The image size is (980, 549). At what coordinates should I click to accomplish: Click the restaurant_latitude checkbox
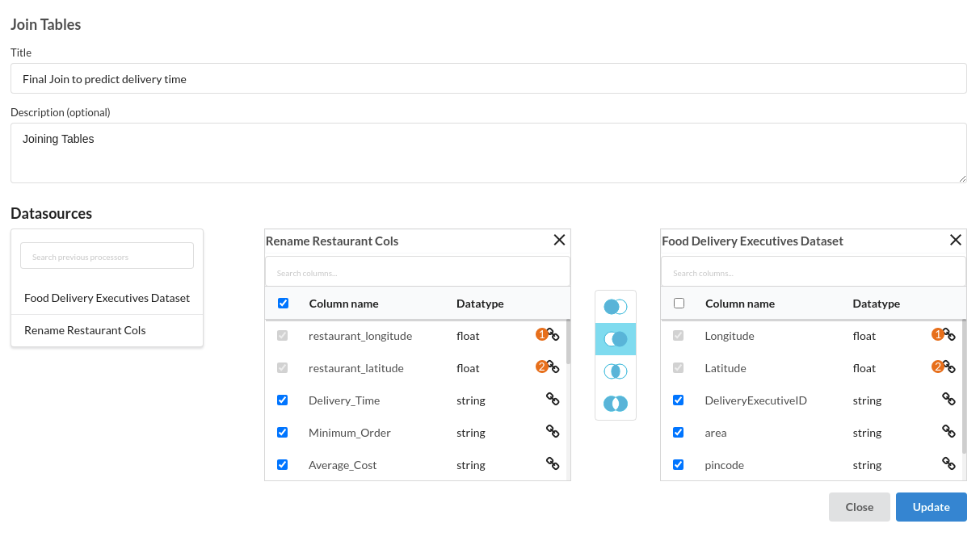tap(282, 367)
